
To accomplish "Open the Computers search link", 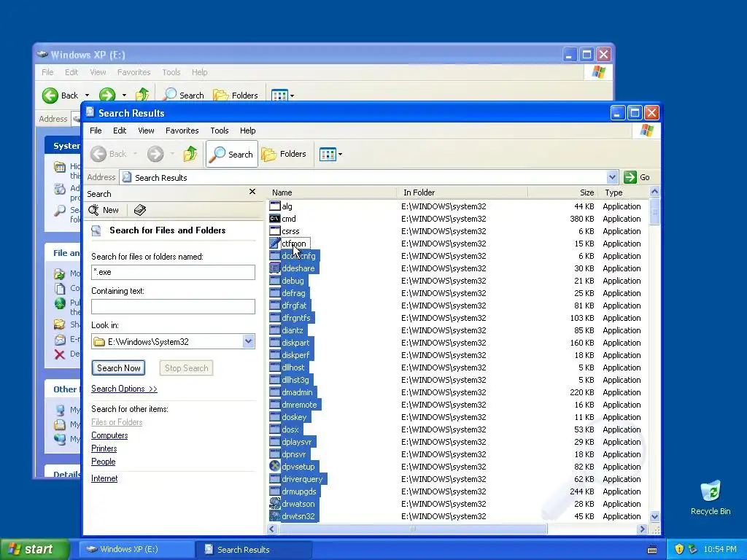I will (x=109, y=435).
